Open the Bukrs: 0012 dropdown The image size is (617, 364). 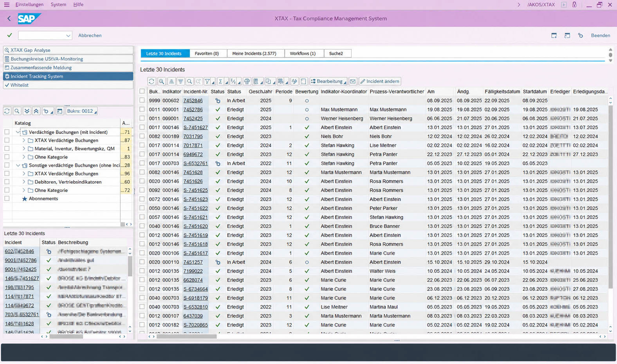(81, 111)
